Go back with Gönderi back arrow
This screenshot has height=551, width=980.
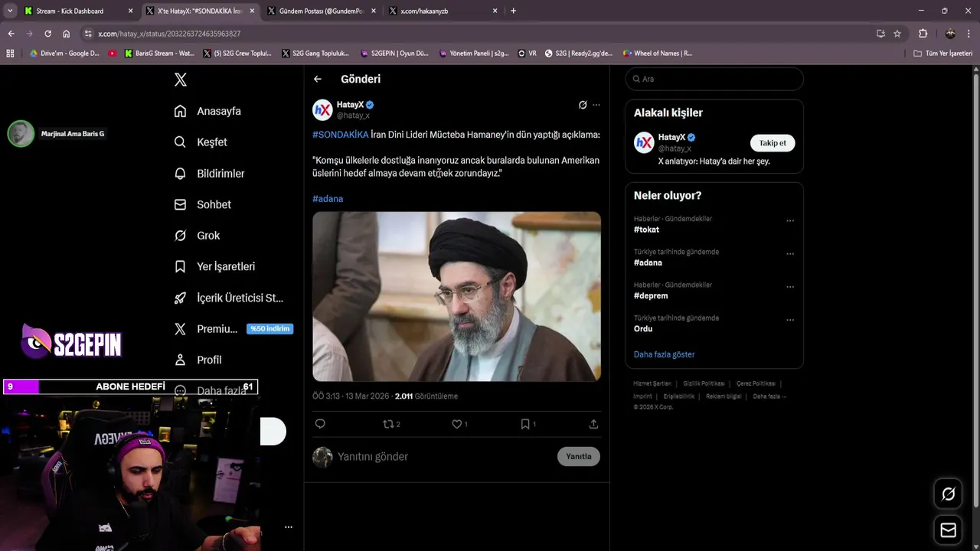point(318,79)
